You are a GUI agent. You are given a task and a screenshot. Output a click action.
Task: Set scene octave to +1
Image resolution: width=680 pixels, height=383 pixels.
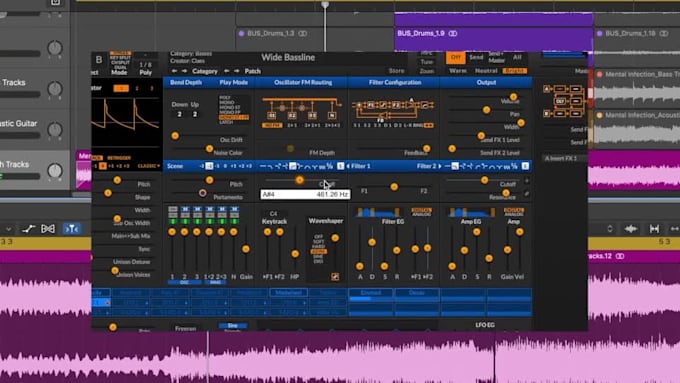(234, 166)
